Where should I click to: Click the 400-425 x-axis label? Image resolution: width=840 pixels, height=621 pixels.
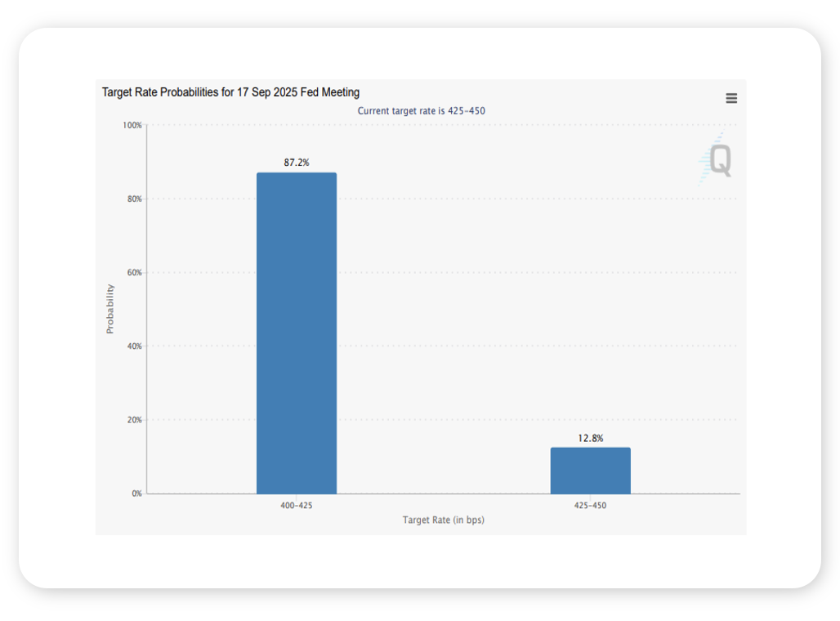pyautogui.click(x=297, y=505)
